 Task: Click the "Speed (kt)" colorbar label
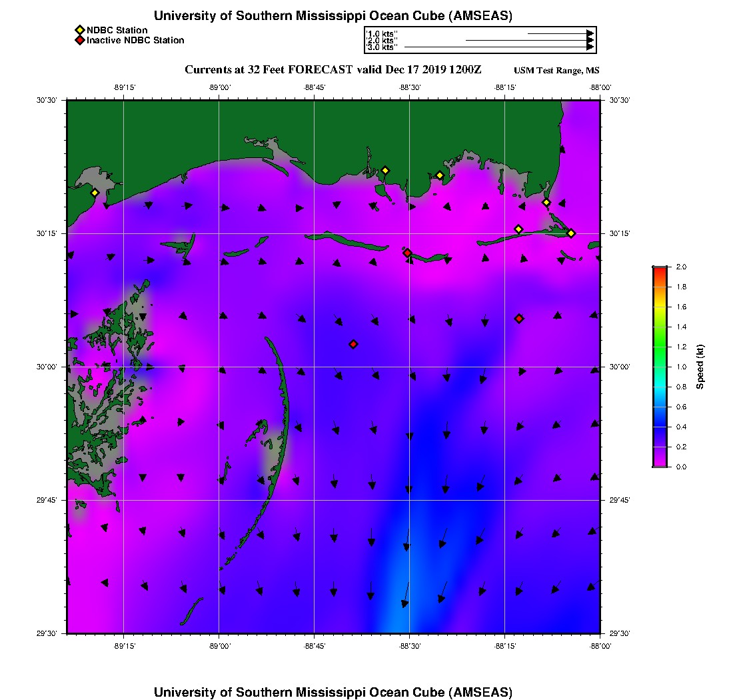[700, 367]
